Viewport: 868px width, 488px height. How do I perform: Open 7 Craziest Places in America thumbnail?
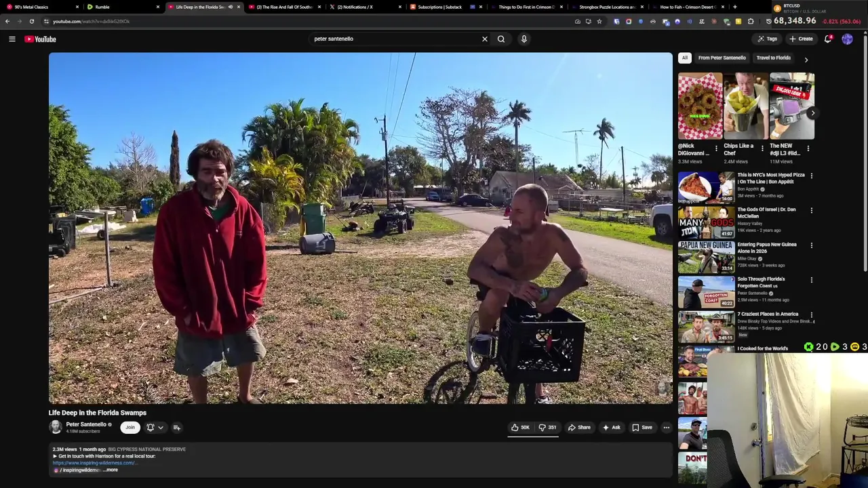pos(706,327)
